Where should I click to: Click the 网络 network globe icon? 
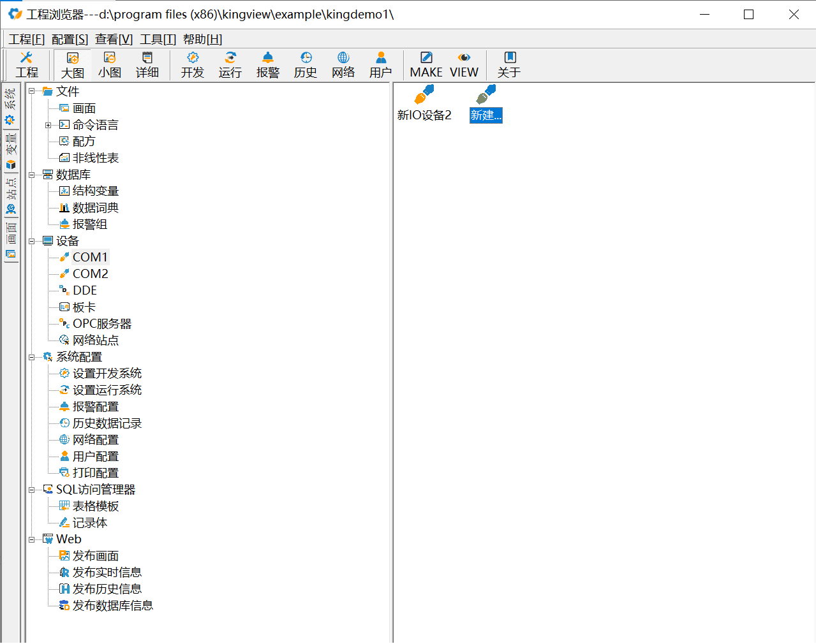tap(343, 65)
